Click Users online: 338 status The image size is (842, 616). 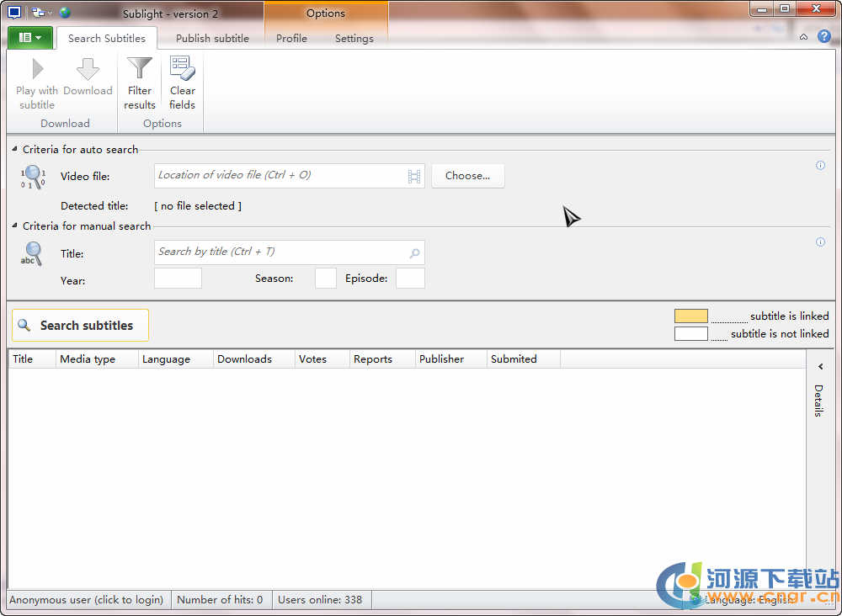click(x=320, y=600)
